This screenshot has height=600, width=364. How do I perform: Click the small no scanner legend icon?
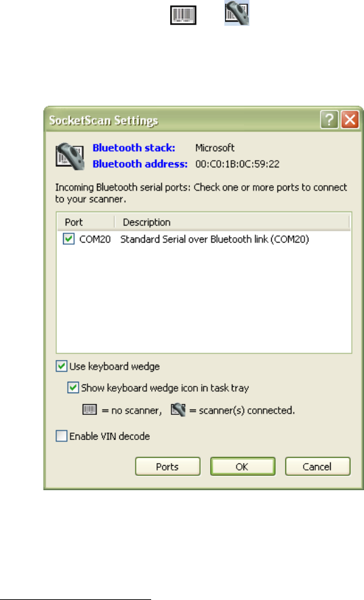pos(89,409)
